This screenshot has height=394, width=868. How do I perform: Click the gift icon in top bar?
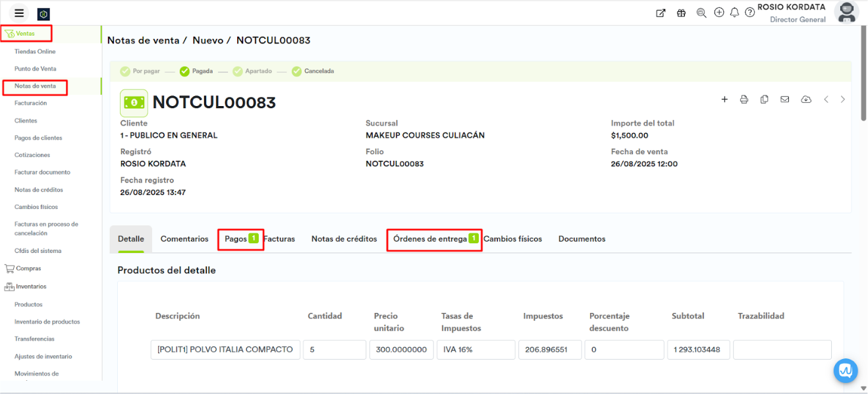[681, 13]
